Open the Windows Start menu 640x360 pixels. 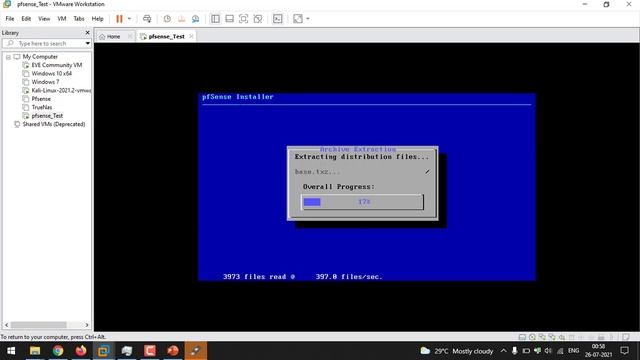coord(11,351)
